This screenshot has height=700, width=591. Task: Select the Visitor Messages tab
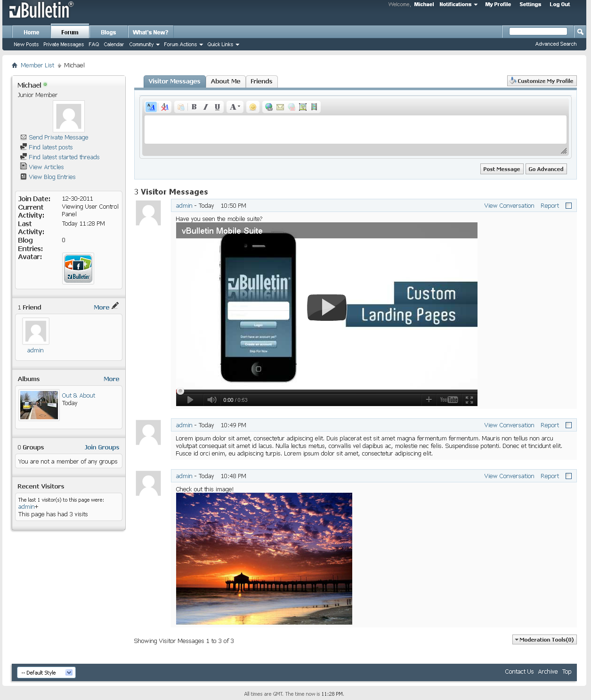point(174,81)
